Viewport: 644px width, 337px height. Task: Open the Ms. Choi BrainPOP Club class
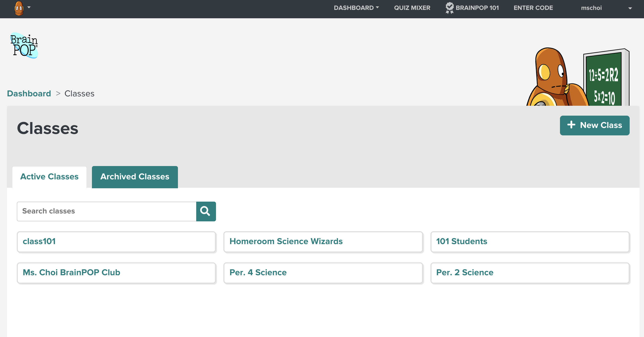pos(116,273)
